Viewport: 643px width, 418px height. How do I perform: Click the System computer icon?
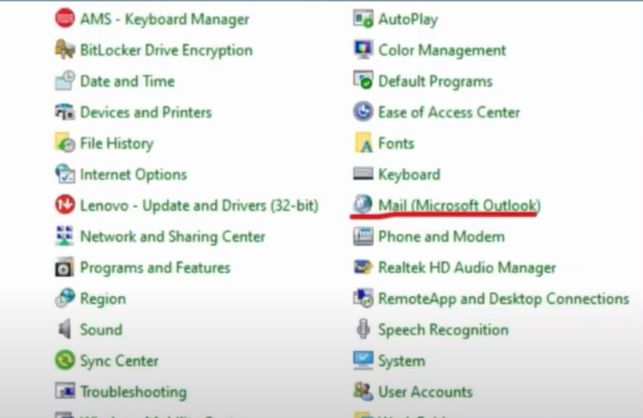pyautogui.click(x=363, y=361)
